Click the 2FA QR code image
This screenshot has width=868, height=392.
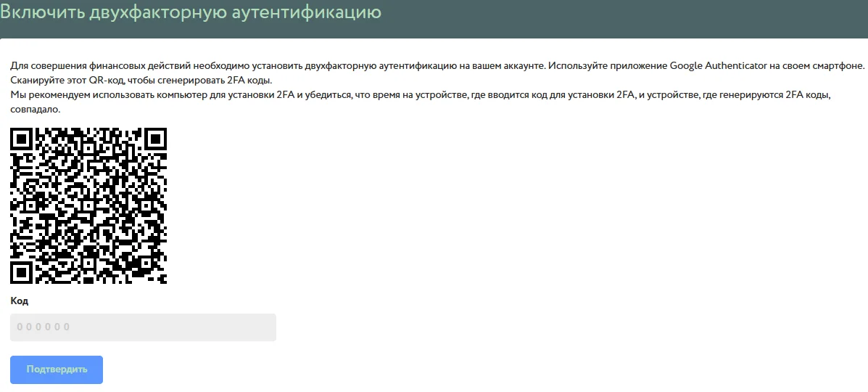[x=88, y=206]
